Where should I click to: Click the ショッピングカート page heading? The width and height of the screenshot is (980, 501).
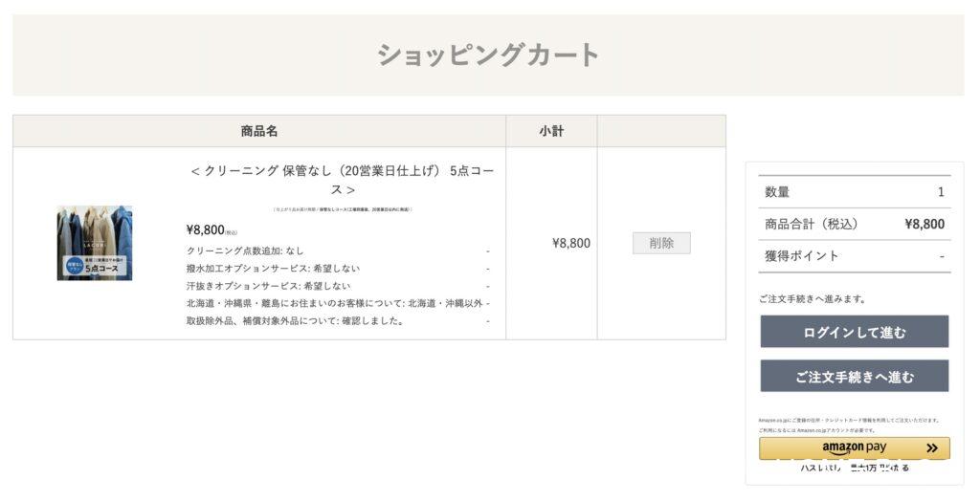(x=488, y=54)
